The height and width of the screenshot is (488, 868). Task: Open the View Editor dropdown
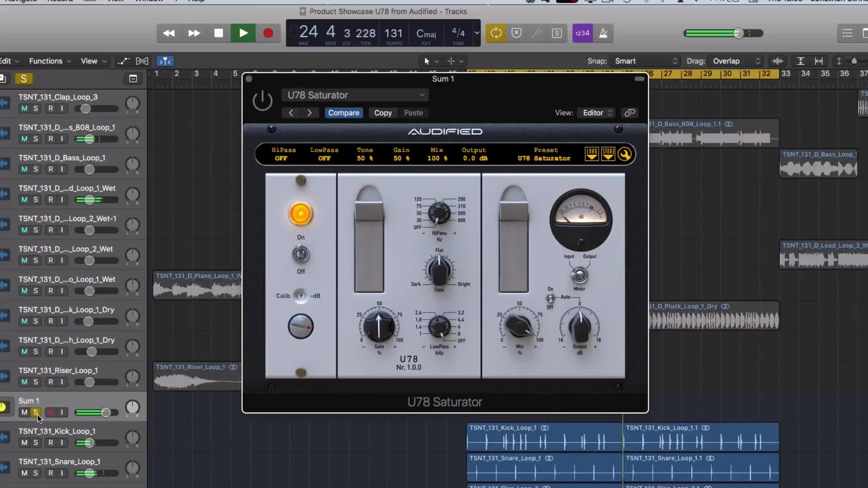[597, 113]
